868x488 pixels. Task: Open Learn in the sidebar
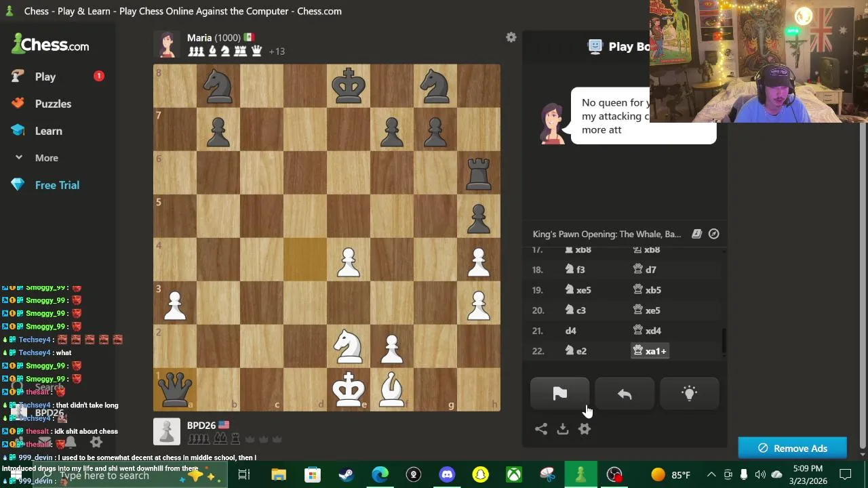click(48, 131)
